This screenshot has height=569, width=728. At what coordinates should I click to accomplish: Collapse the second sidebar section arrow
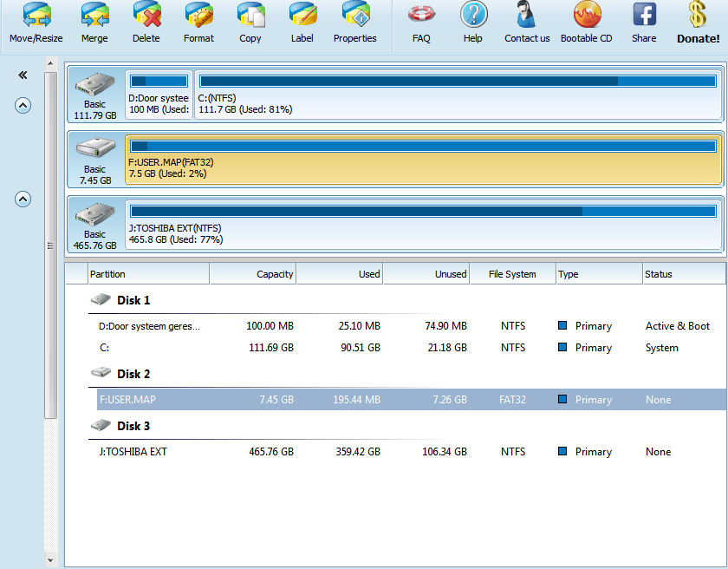23,199
